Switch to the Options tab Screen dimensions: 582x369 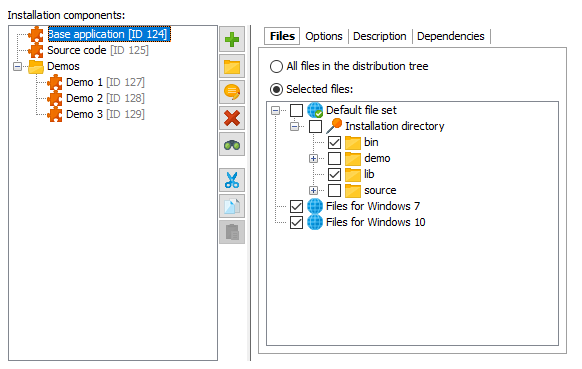(x=324, y=36)
